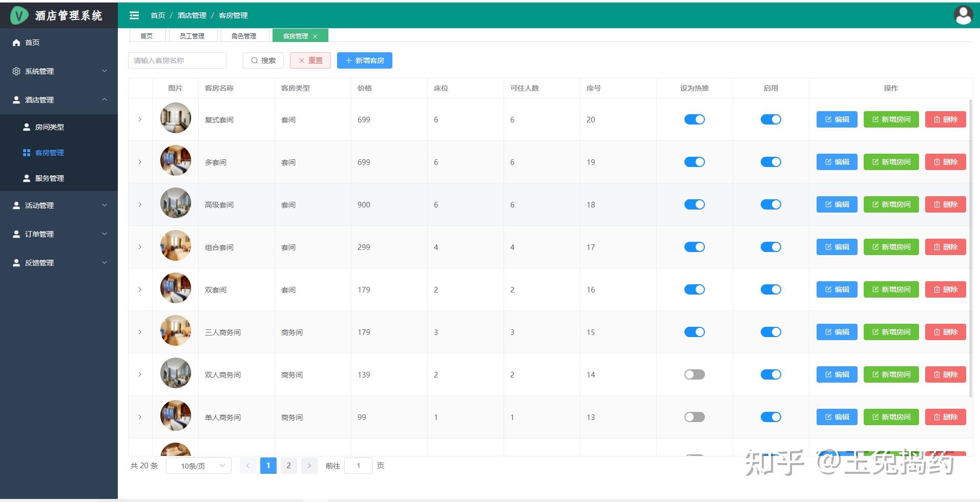
Task: Close the 客房管理 tab
Action: (x=316, y=35)
